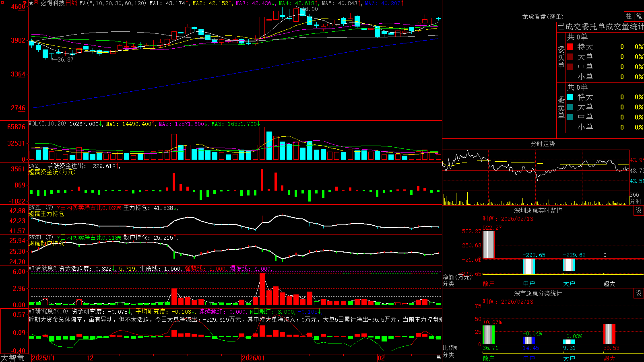Click the 43.73 price on 分时走势 axis

pyautogui.click(x=636, y=171)
